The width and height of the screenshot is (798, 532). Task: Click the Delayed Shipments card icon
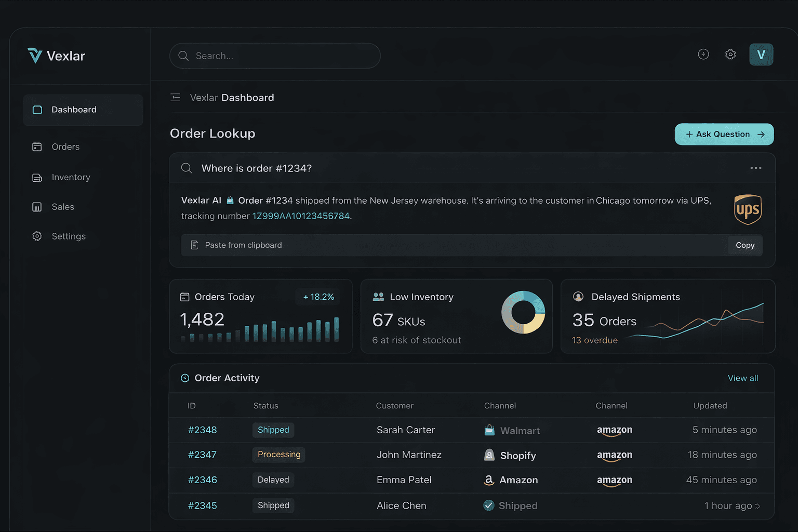(x=578, y=296)
